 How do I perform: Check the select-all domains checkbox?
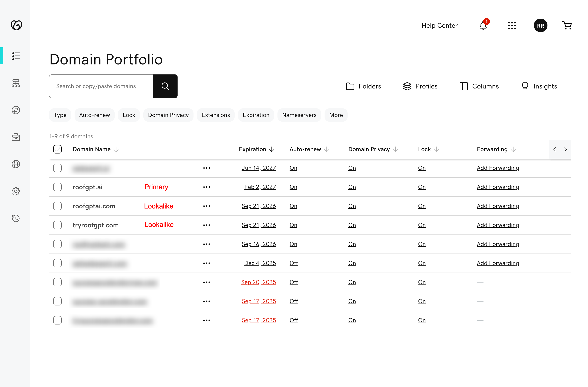point(57,149)
